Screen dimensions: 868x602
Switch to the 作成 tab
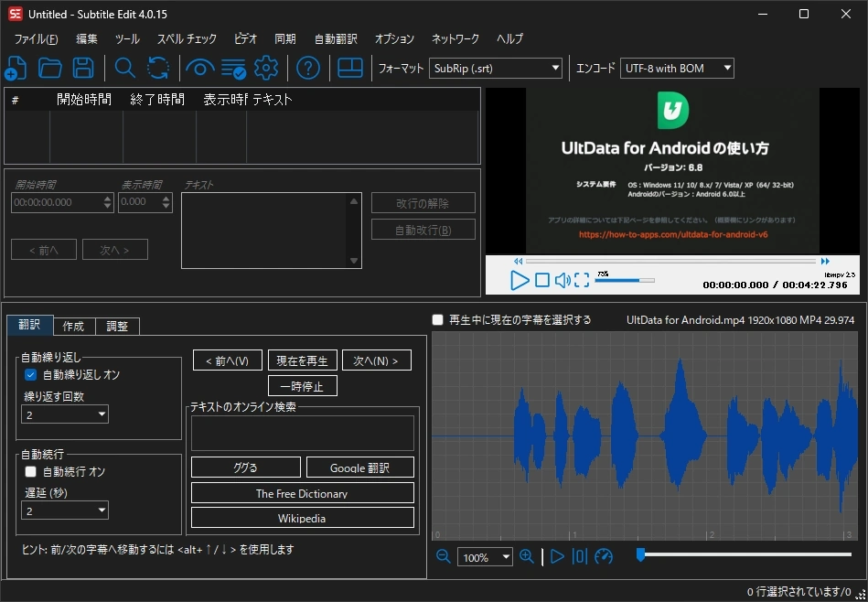[x=73, y=327]
